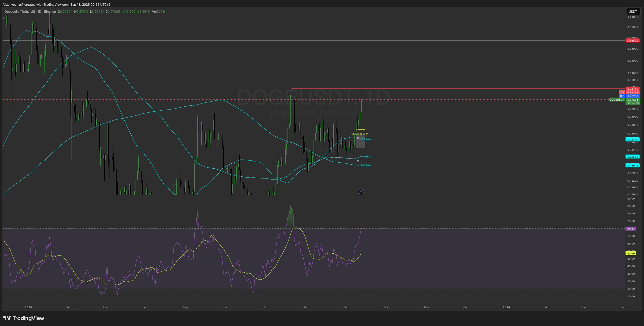
Task: Click the Dogecoin / TetherUS symbol title
Action: pyautogui.click(x=20, y=12)
